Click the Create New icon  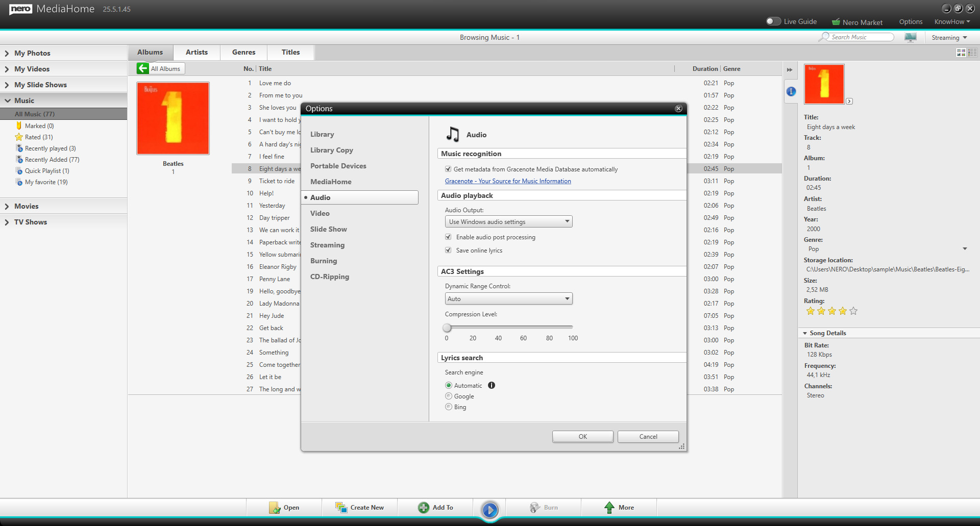coord(341,508)
